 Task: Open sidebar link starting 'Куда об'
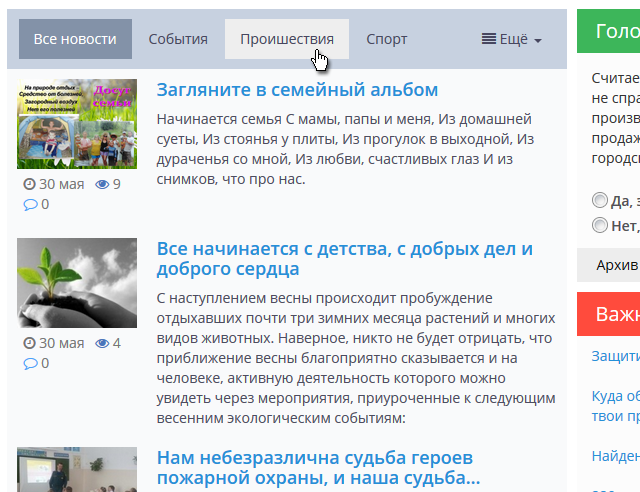tap(616, 406)
